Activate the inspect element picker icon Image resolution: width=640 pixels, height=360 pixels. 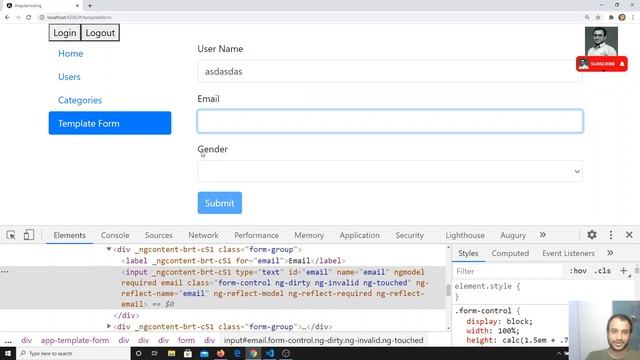point(11,235)
